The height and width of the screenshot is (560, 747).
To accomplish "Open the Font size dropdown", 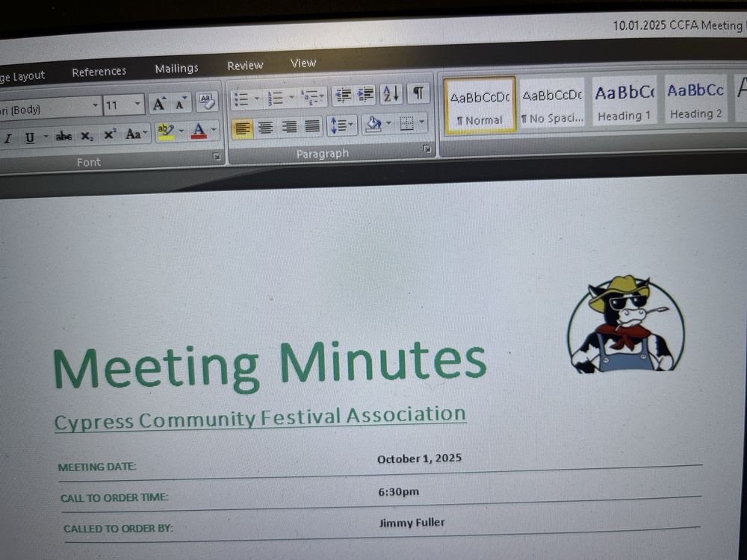I will click(137, 105).
